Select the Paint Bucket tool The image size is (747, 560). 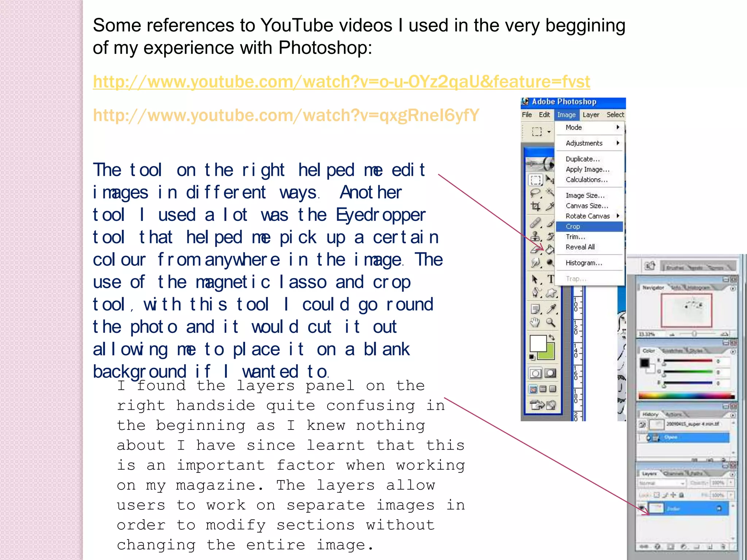click(x=550, y=249)
